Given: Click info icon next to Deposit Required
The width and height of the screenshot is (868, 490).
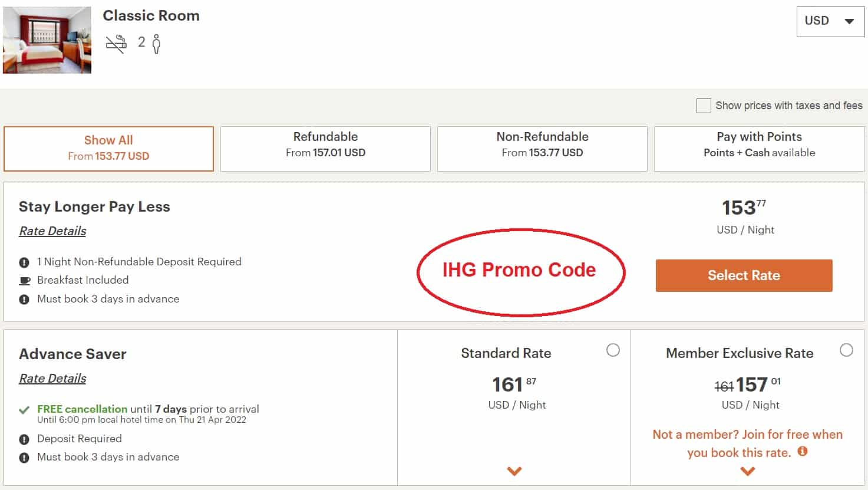Looking at the screenshot, I should click(x=24, y=438).
